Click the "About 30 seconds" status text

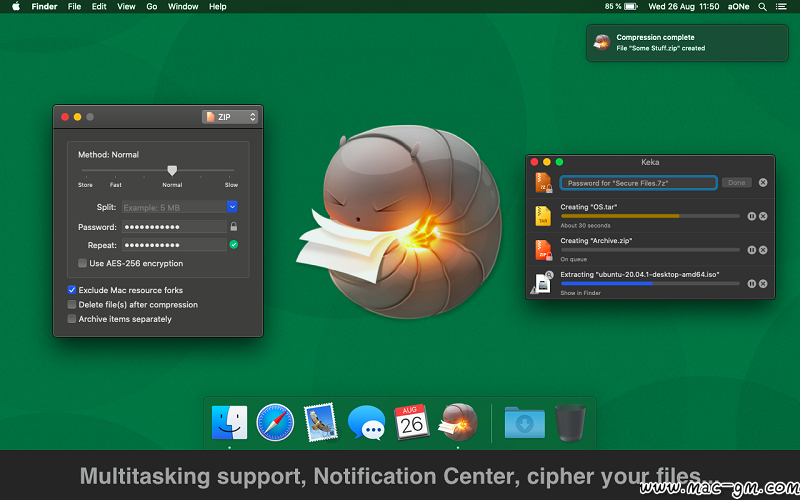(x=585, y=226)
